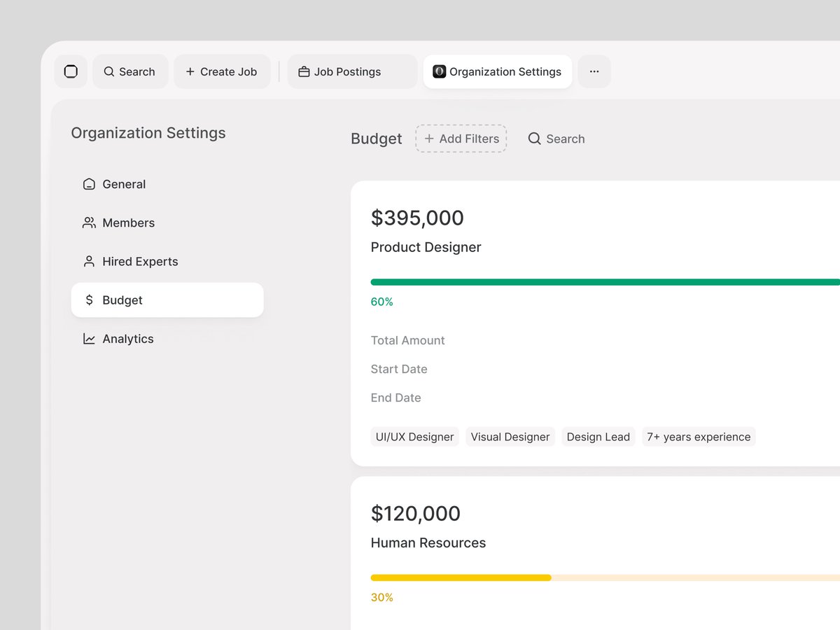
Task: Click the plus icon in Add Filters
Action: [429, 139]
